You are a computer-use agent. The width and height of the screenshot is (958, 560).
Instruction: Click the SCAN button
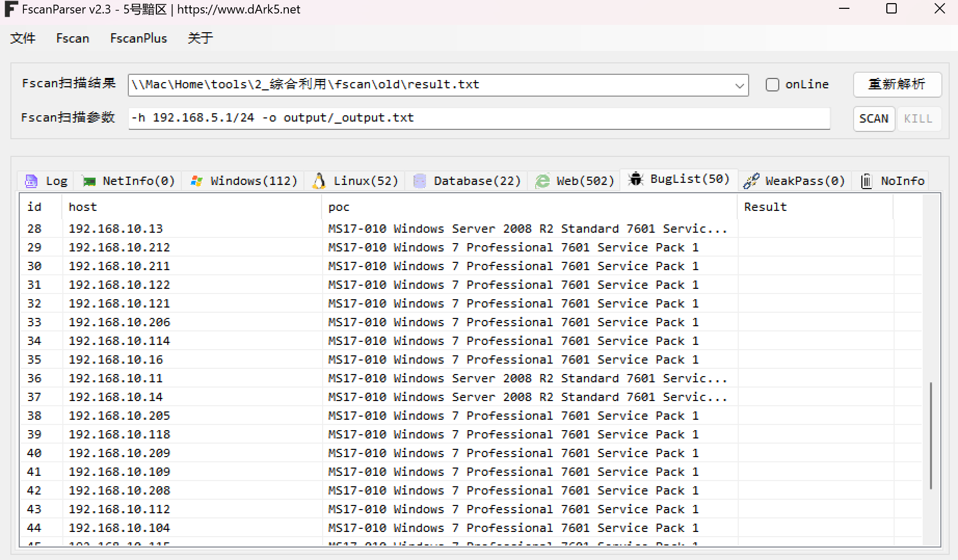click(x=874, y=118)
